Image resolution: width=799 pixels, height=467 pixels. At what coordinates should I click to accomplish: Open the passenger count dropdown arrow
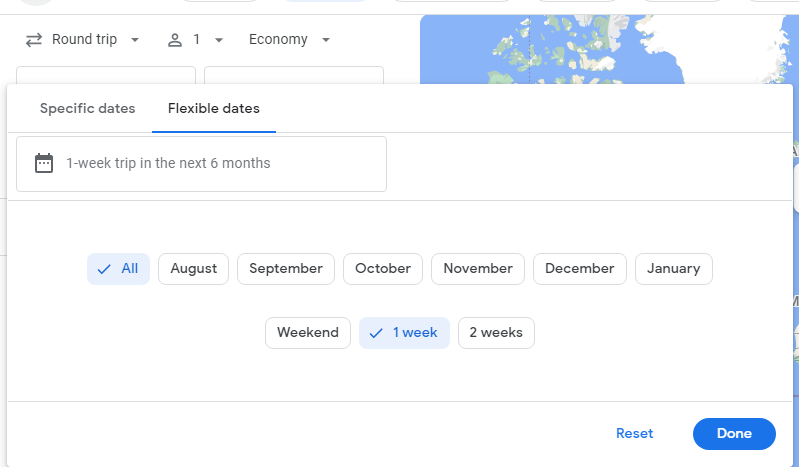point(219,40)
